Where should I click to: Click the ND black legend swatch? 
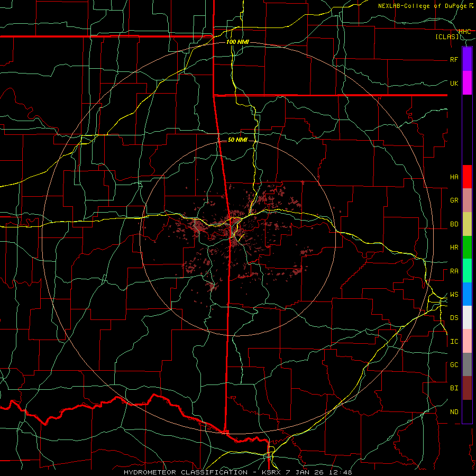tap(467, 411)
